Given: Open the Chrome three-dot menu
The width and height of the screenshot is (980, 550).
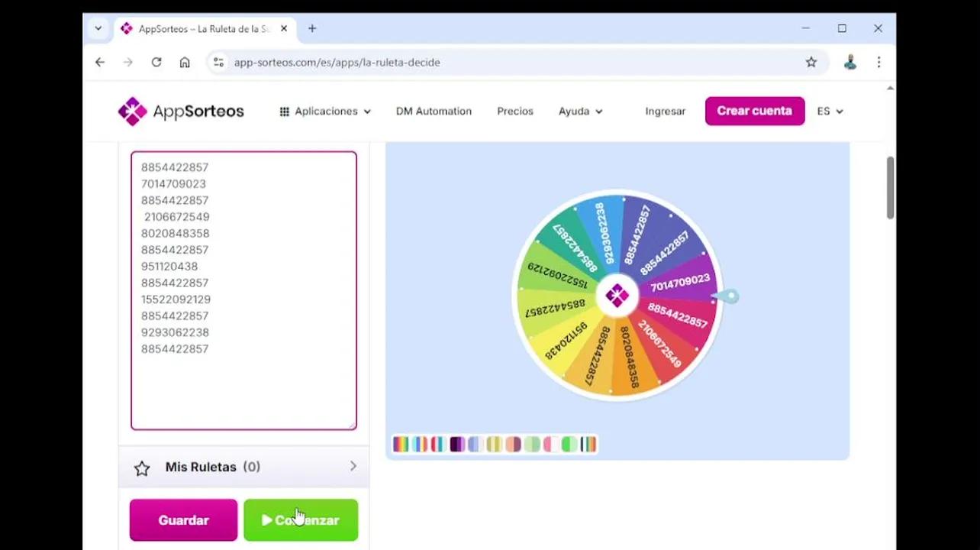Looking at the screenshot, I should [x=878, y=63].
